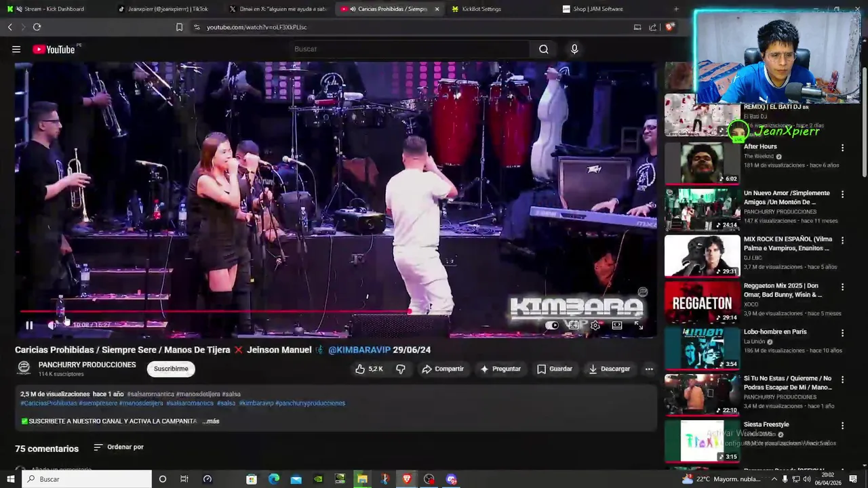Image resolution: width=868 pixels, height=488 pixels.
Task: Open Microsoft Edge from the taskbar
Action: (274, 479)
